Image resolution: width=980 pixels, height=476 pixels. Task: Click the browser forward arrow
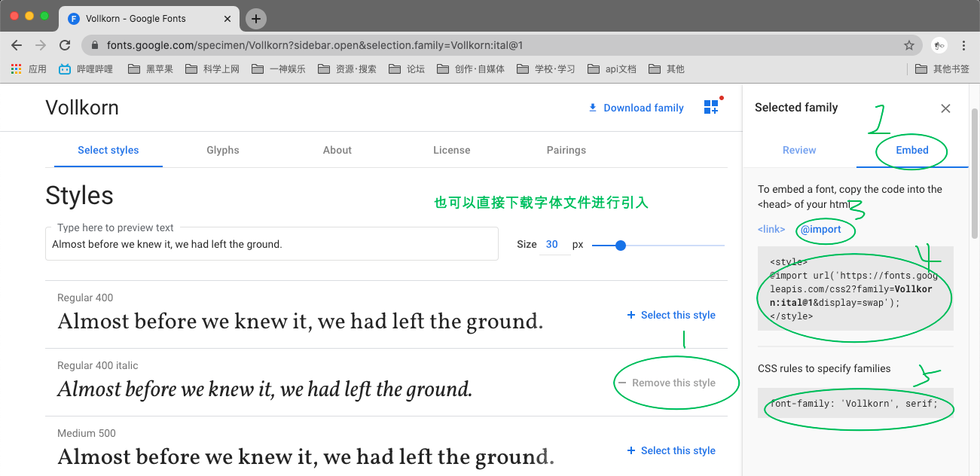click(x=41, y=45)
